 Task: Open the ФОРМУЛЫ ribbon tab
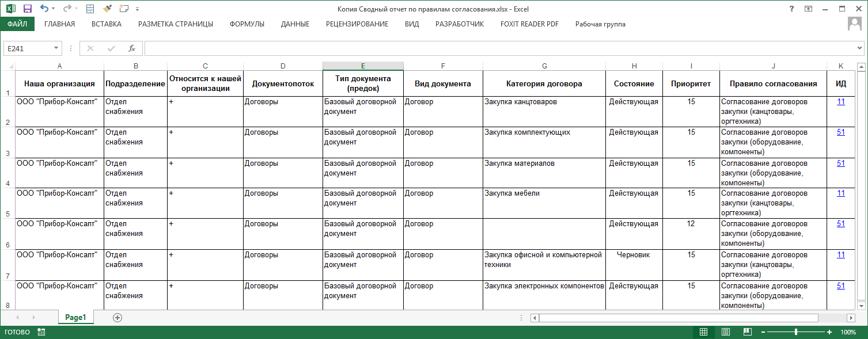click(247, 24)
